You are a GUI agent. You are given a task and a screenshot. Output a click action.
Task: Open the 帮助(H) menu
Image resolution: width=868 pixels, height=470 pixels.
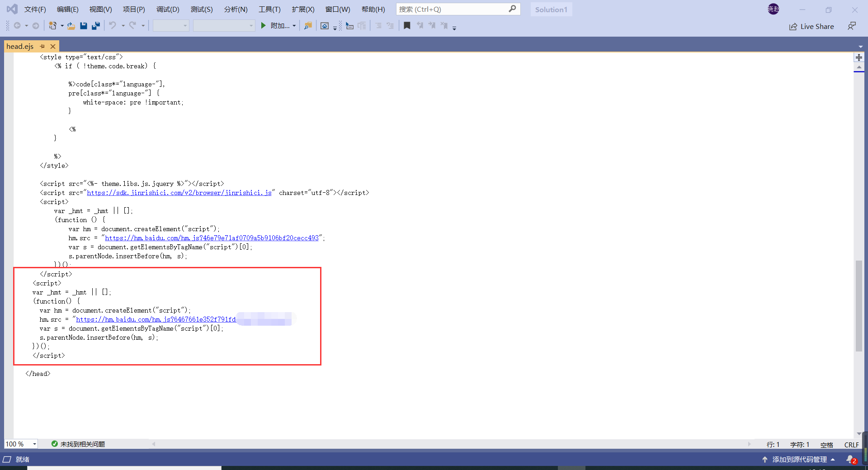[373, 9]
